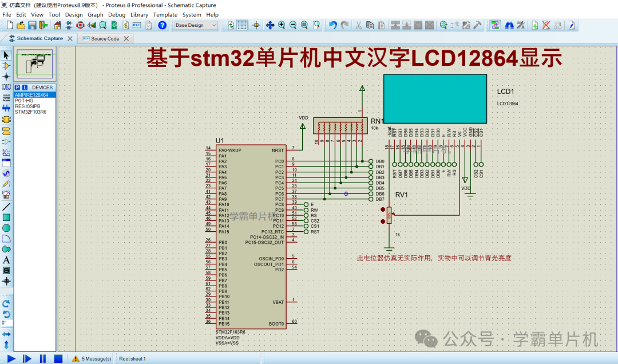Image resolution: width=618 pixels, height=364 pixels.
Task: Select the arrow Selection Mode tool
Action: coord(6,55)
